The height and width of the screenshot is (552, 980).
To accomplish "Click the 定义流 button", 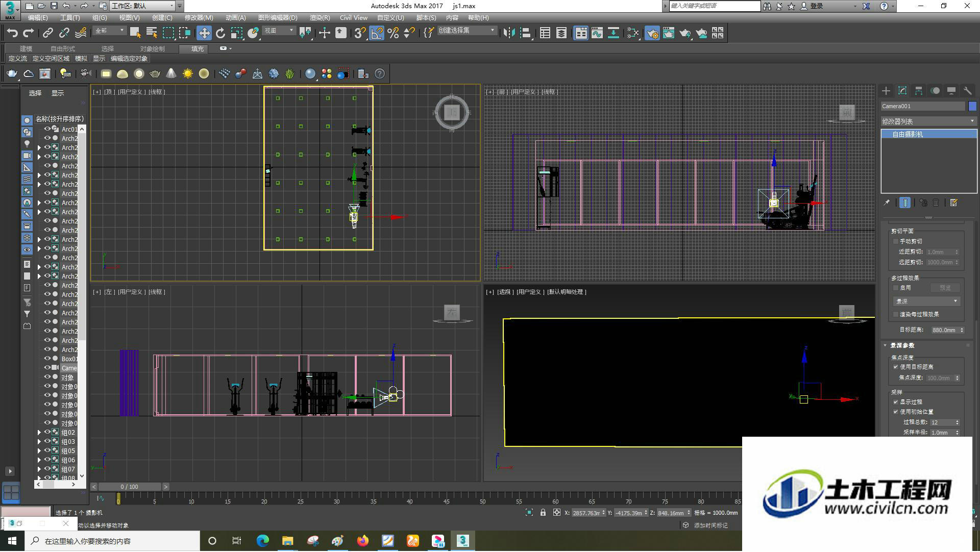I will pyautogui.click(x=18, y=59).
